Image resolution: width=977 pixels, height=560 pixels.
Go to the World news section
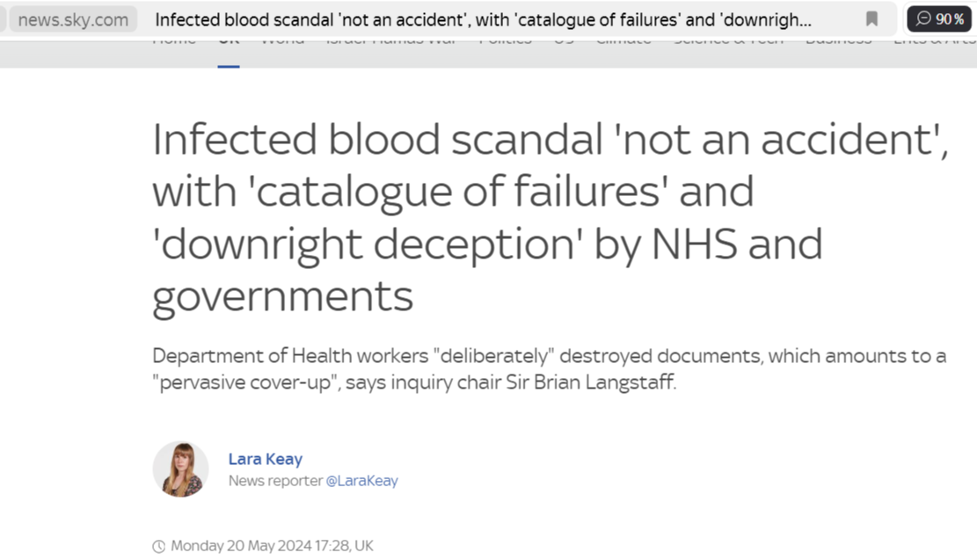tap(282, 40)
